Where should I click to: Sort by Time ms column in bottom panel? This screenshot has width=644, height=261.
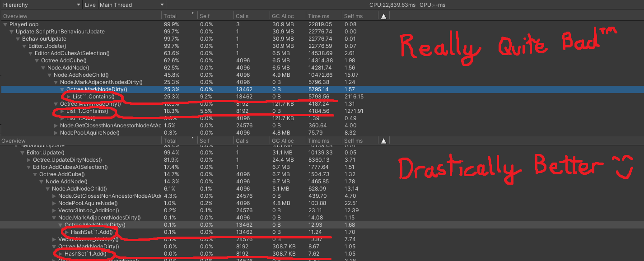(x=324, y=140)
